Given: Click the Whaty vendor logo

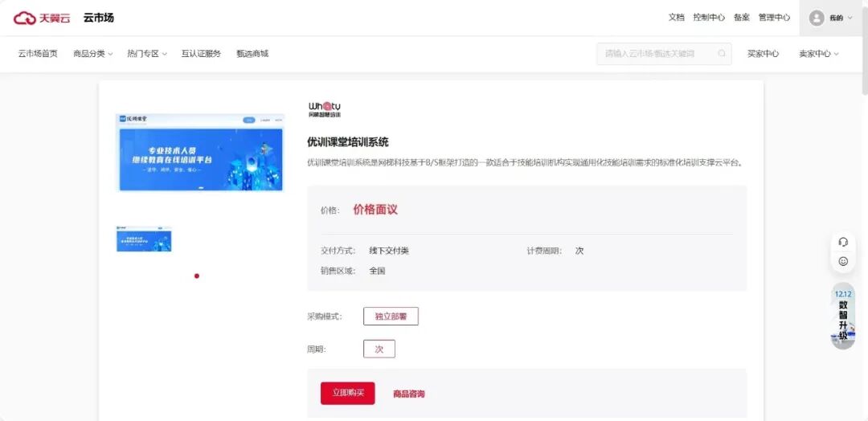Looking at the screenshot, I should click(x=325, y=109).
